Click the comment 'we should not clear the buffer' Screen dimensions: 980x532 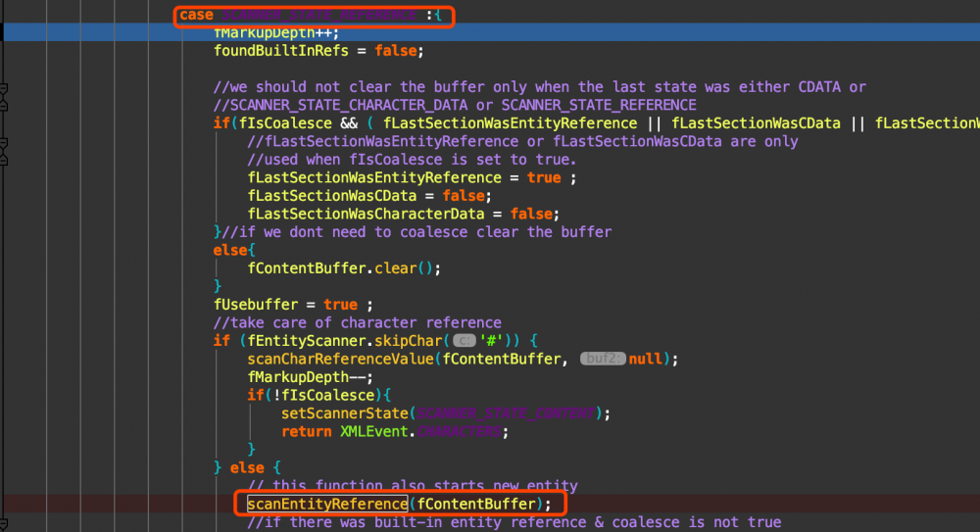point(539,87)
